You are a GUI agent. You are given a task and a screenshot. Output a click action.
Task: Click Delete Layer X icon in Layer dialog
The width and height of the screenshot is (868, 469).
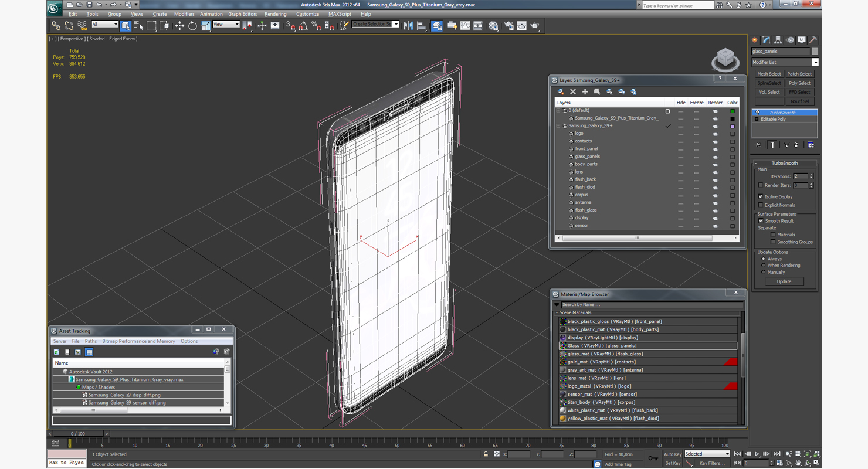click(573, 91)
